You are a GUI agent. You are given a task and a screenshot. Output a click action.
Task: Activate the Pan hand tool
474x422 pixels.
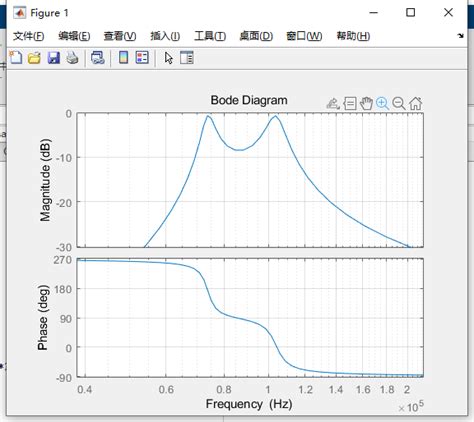point(366,103)
